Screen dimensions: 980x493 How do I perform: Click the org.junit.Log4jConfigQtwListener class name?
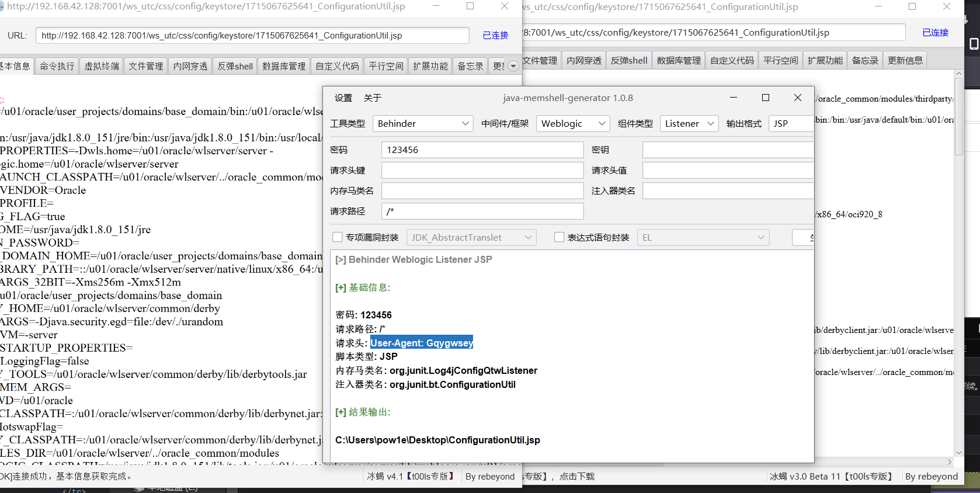click(x=463, y=370)
